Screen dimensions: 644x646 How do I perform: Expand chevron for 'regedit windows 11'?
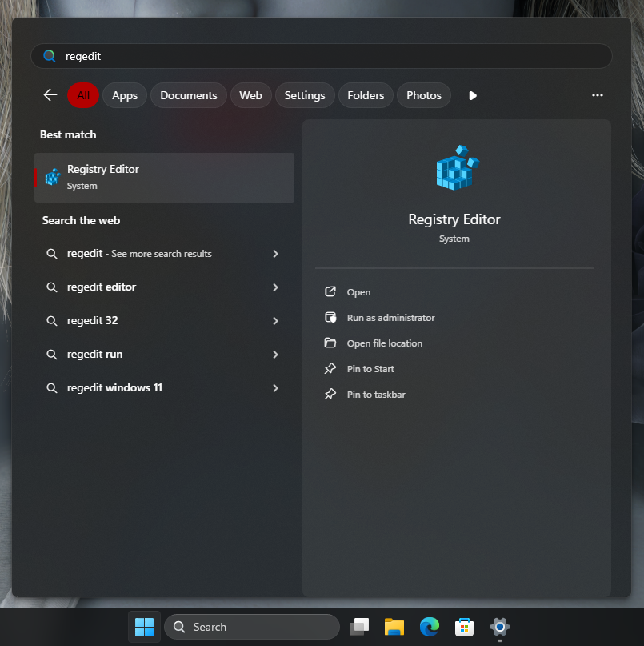coord(275,387)
